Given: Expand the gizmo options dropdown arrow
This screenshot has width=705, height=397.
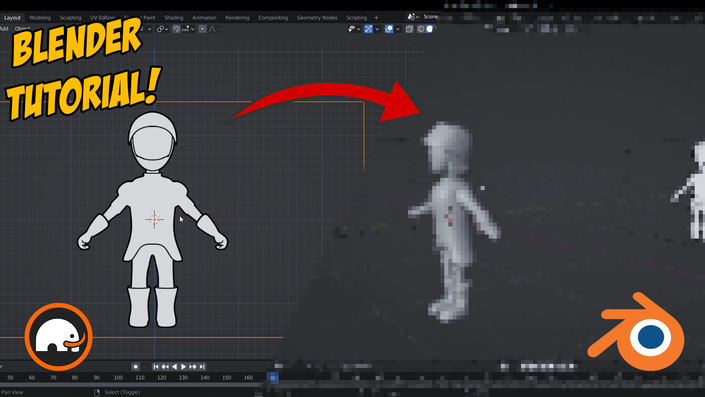Looking at the screenshot, I should (x=377, y=29).
